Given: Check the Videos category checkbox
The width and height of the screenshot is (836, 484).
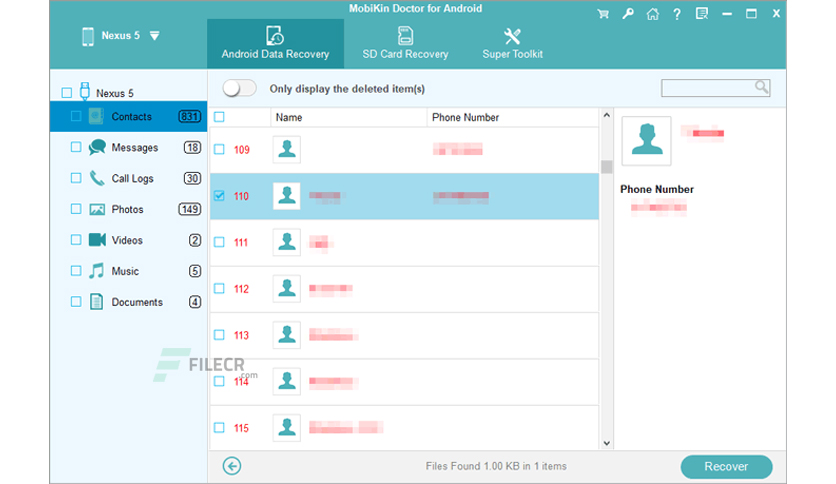Looking at the screenshot, I should pos(76,240).
